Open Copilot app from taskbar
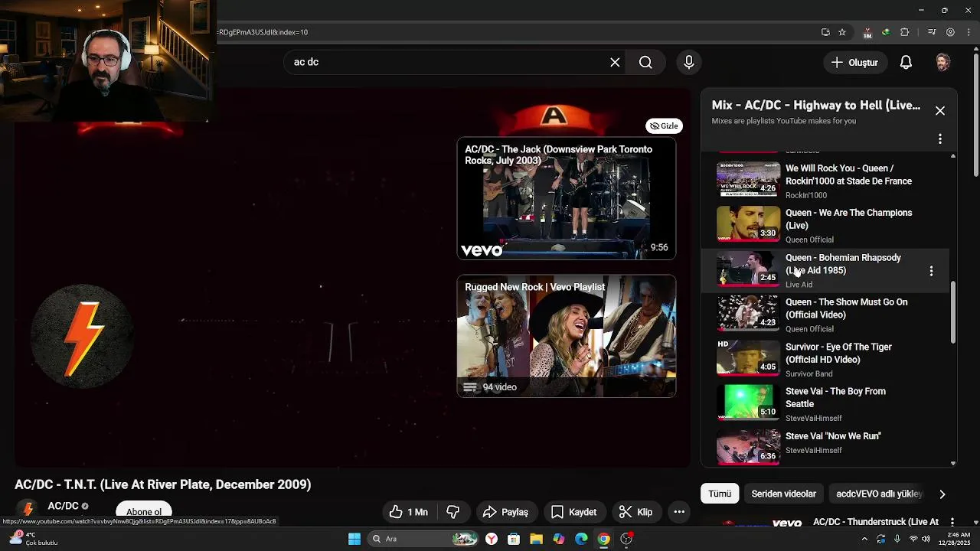Screen dimensions: 980x551 click(559, 539)
